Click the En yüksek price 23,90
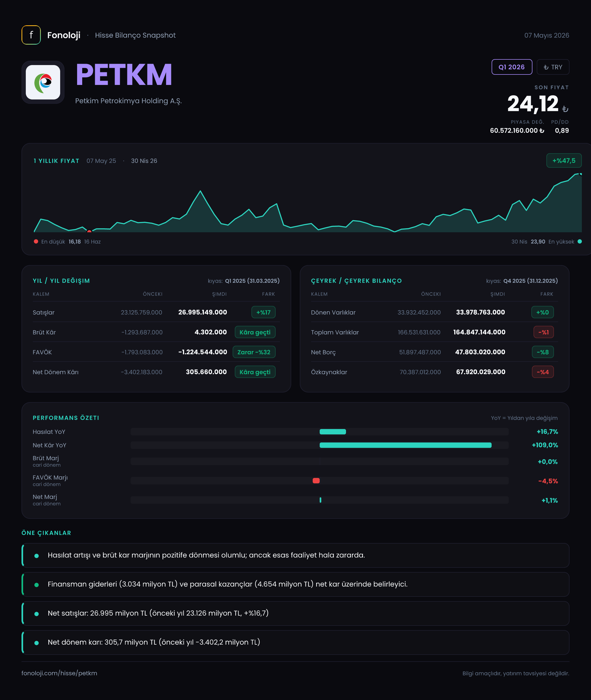 538,242
